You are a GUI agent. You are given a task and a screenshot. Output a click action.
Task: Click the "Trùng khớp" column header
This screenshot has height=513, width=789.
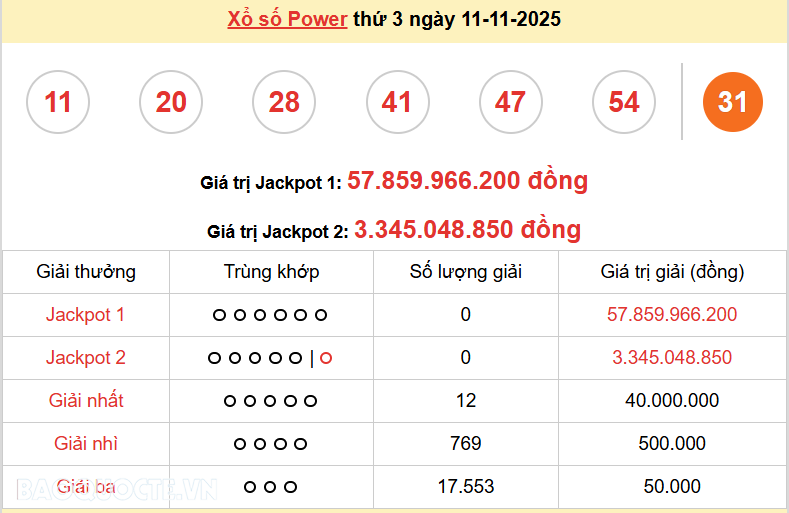coord(271,272)
